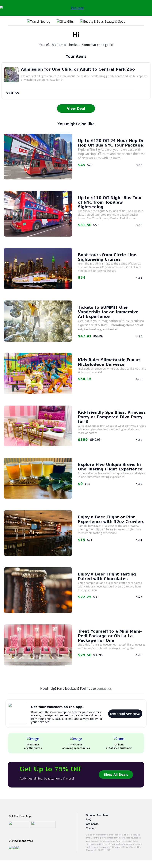The image size is (152, 868).
Task: Click the Download APP Now button
Action: pyautogui.click(x=125, y=714)
